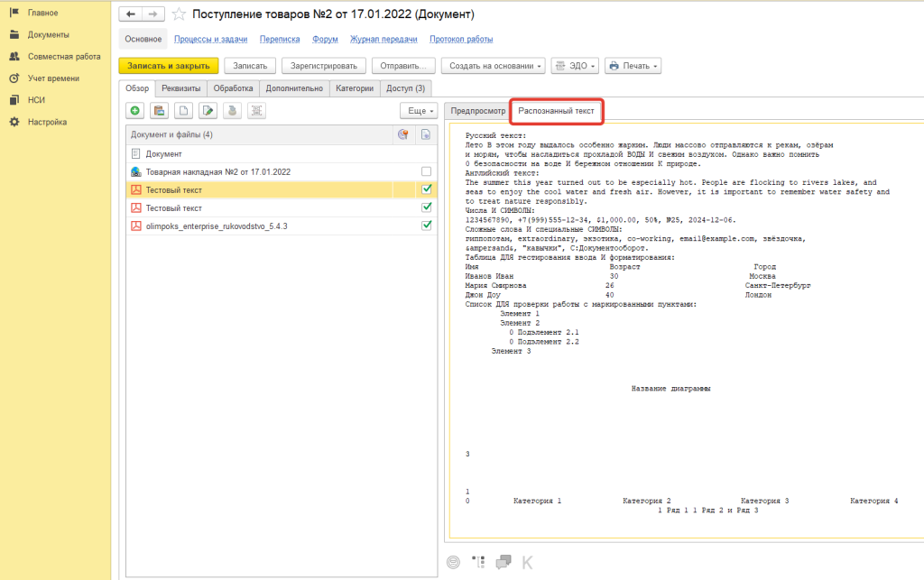Screen dimensions: 924x580
Task: Open the Еще dropdown menu
Action: (419, 111)
